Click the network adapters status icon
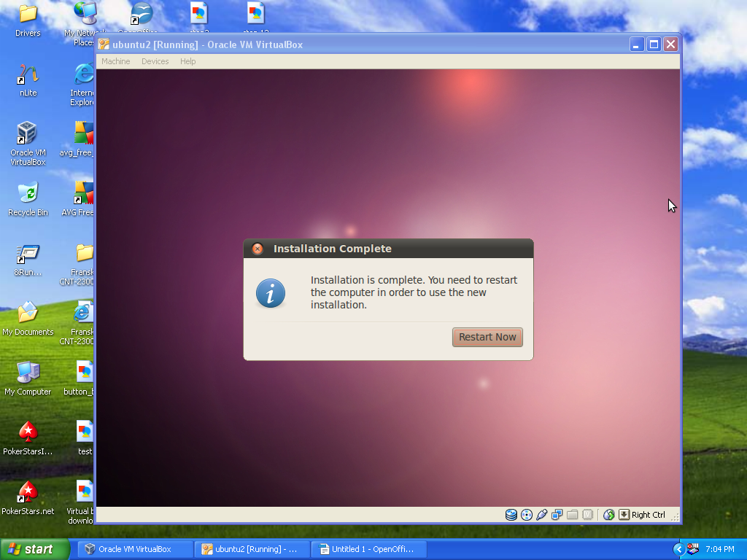 point(557,515)
